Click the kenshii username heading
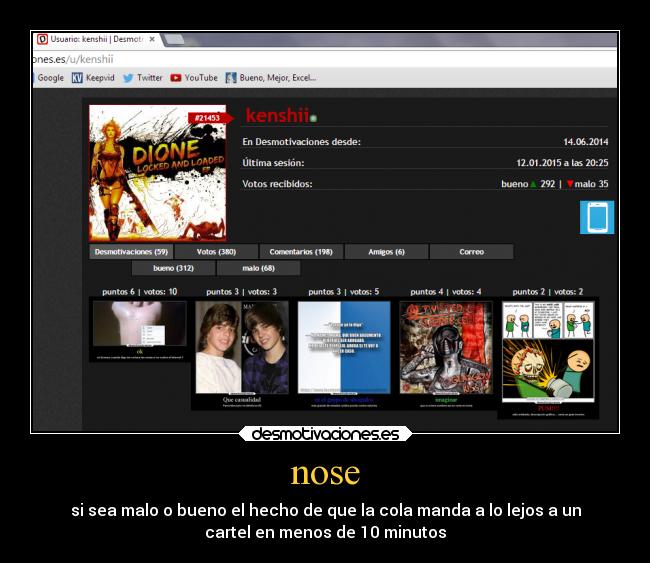 (x=277, y=115)
